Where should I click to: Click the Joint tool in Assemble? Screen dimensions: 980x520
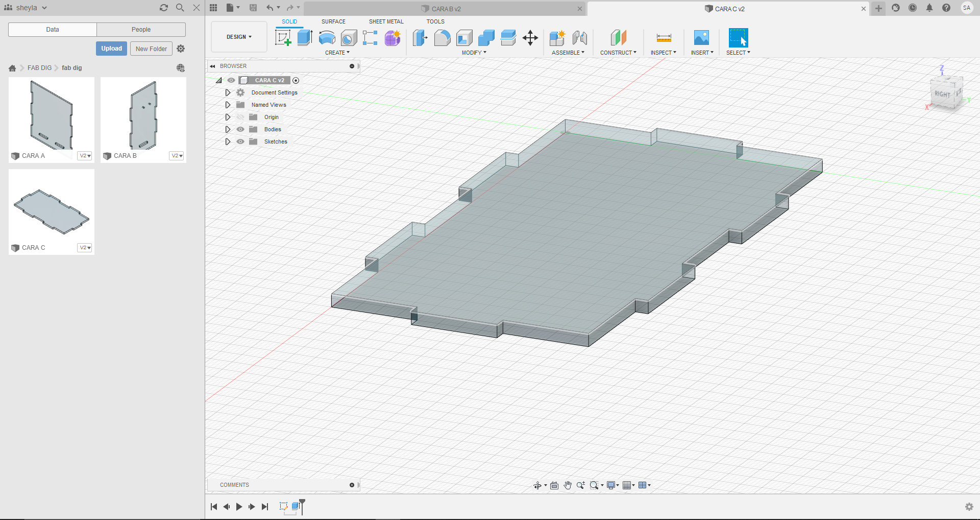tap(579, 38)
